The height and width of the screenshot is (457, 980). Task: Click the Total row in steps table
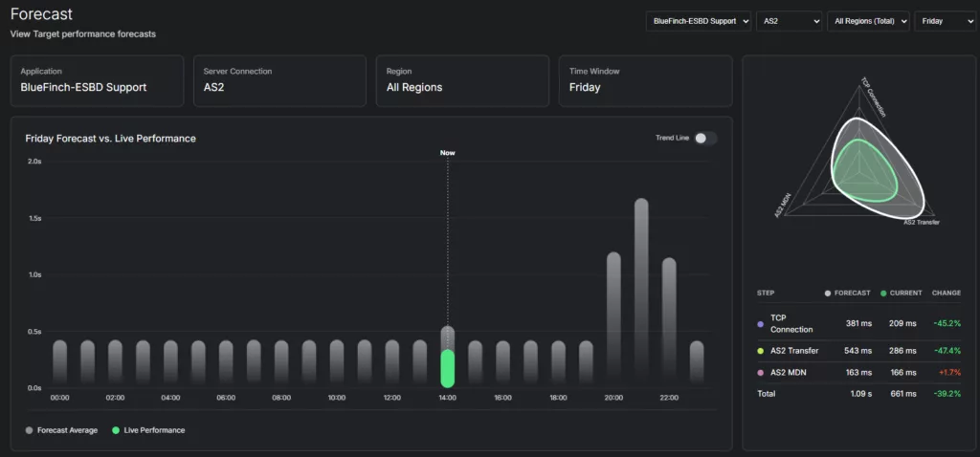[858, 393]
